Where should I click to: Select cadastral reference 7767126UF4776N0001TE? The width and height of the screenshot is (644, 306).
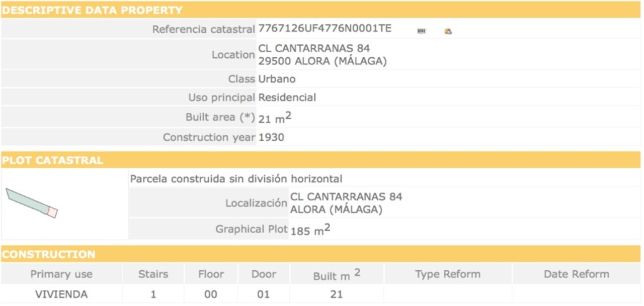(325, 29)
